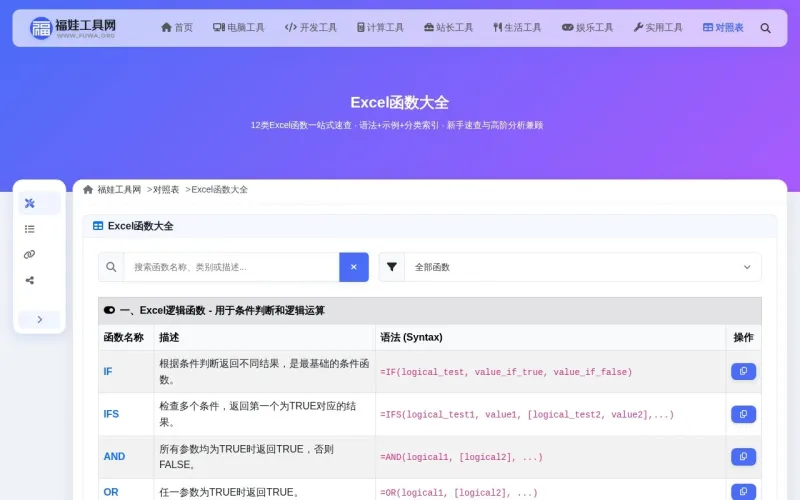Open the 首页 home menu item
The image size is (800, 500).
tap(177, 28)
